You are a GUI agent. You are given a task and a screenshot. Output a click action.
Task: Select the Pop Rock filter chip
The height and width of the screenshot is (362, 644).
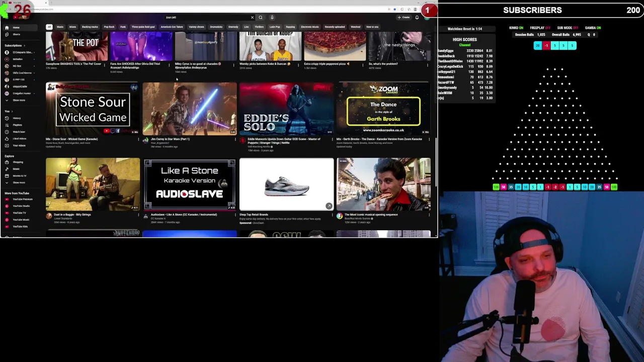tap(109, 27)
